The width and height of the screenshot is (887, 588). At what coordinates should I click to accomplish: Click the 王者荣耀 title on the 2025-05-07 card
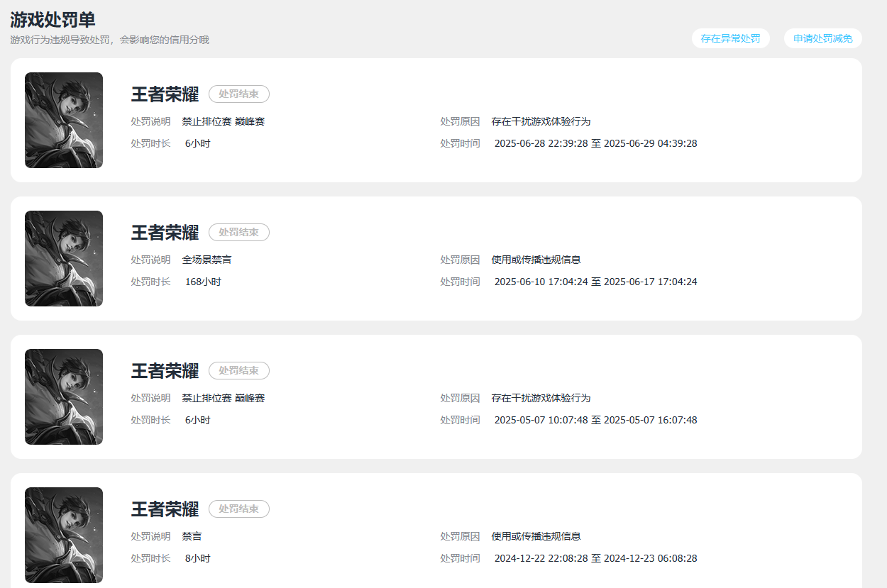coord(165,370)
